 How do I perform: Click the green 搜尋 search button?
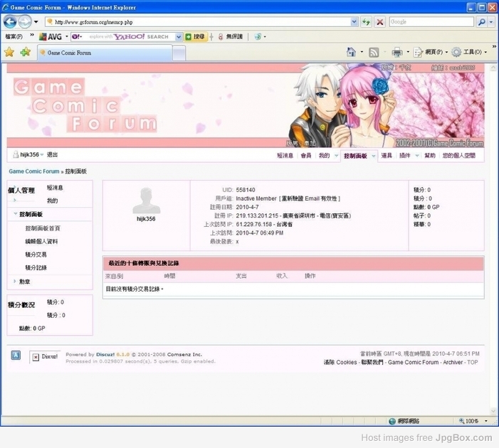pos(195,36)
